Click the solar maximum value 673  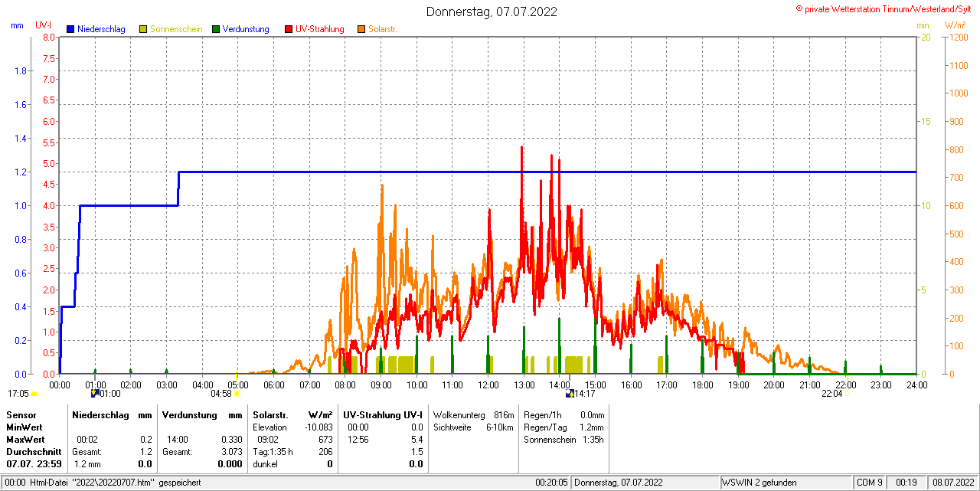tap(325, 440)
